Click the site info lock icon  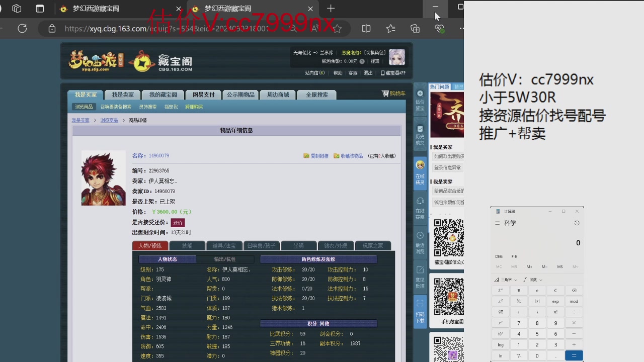point(52,29)
